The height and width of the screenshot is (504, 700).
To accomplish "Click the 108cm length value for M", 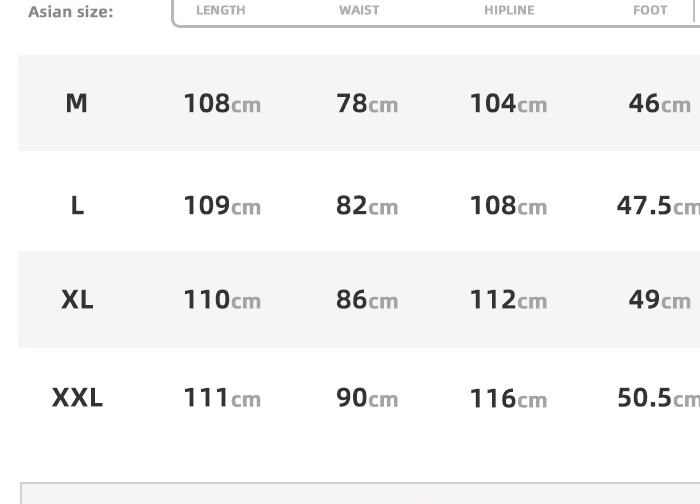I will click(x=221, y=103).
